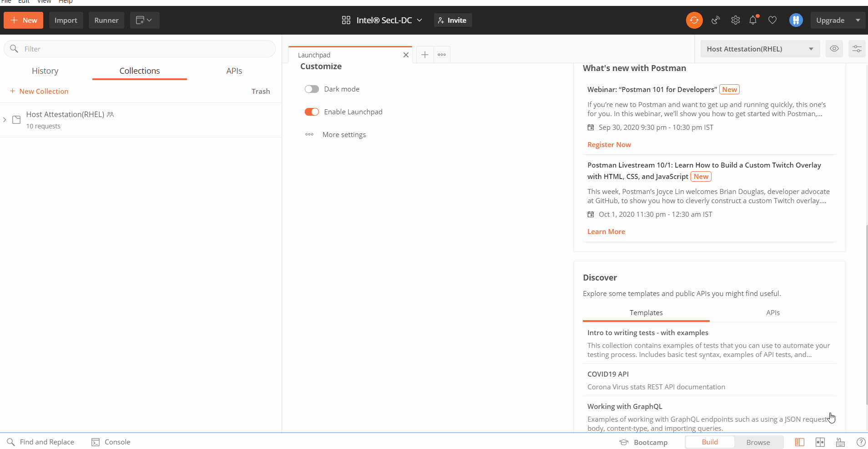Disable the Enable Launchpad toggle
Viewport: 868px width, 449px height.
point(312,112)
